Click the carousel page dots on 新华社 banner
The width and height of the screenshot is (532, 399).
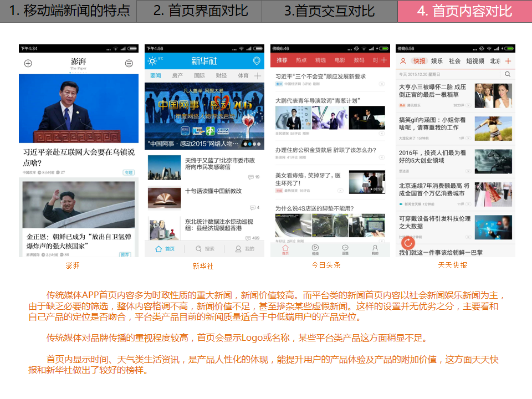point(252,144)
